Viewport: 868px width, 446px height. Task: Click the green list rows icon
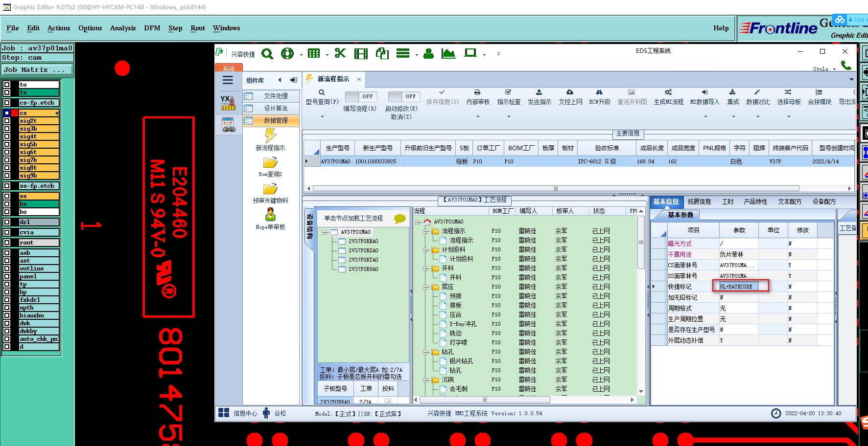403,53
